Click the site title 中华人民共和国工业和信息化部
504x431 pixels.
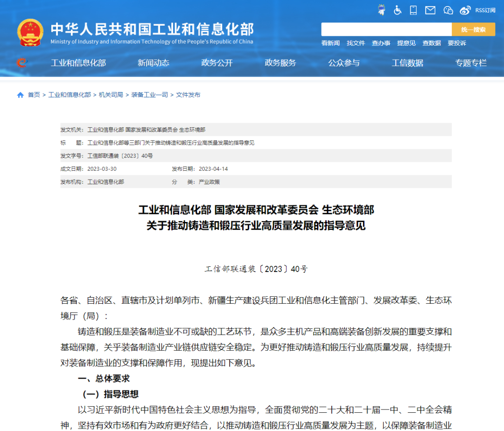click(x=152, y=29)
